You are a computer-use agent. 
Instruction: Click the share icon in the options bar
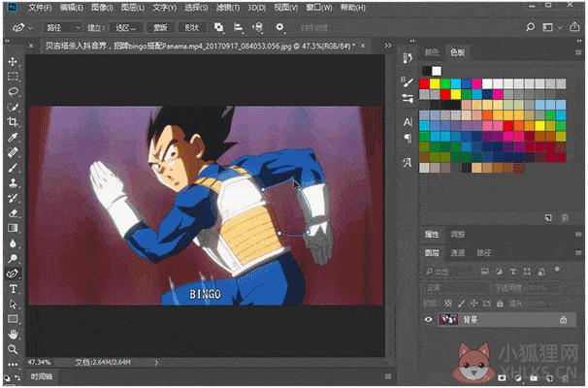click(574, 26)
